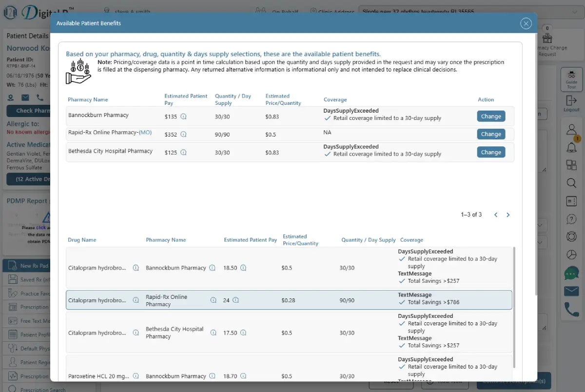The width and height of the screenshot is (585, 392).
Task: Open drug info icon in Citalopram Bannockburn row
Action: pos(136,268)
